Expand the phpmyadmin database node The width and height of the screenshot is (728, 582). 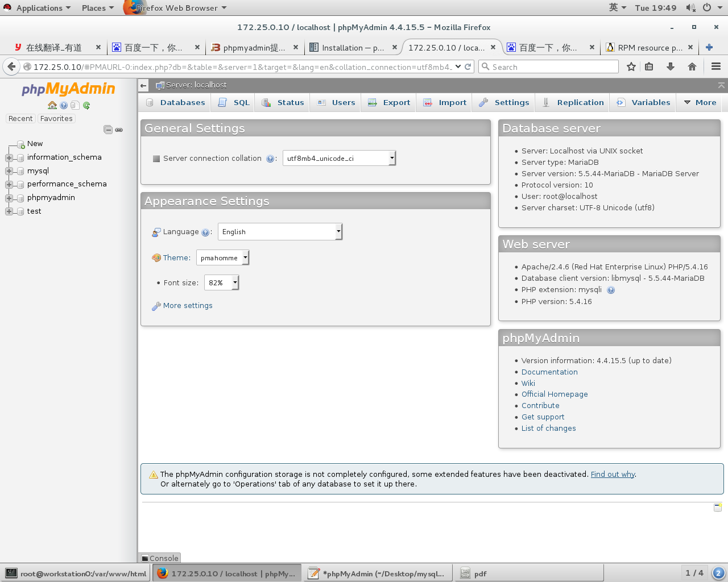coord(9,198)
